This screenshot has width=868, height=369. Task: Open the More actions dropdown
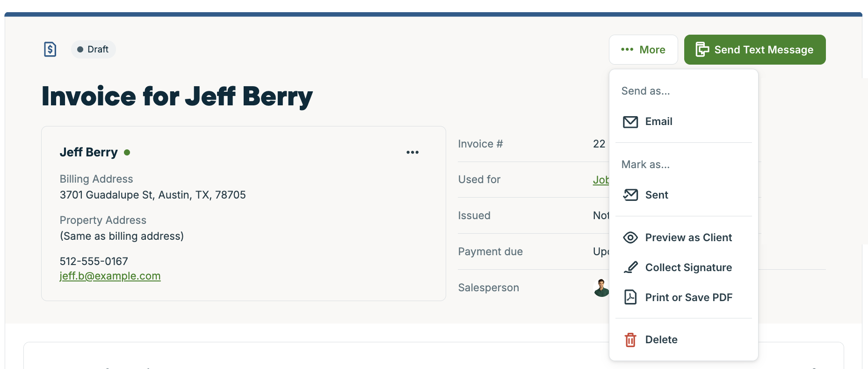coord(643,50)
